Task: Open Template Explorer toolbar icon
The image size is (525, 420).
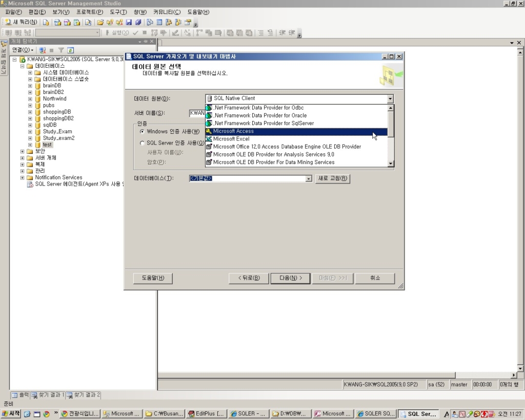Action: point(178,23)
